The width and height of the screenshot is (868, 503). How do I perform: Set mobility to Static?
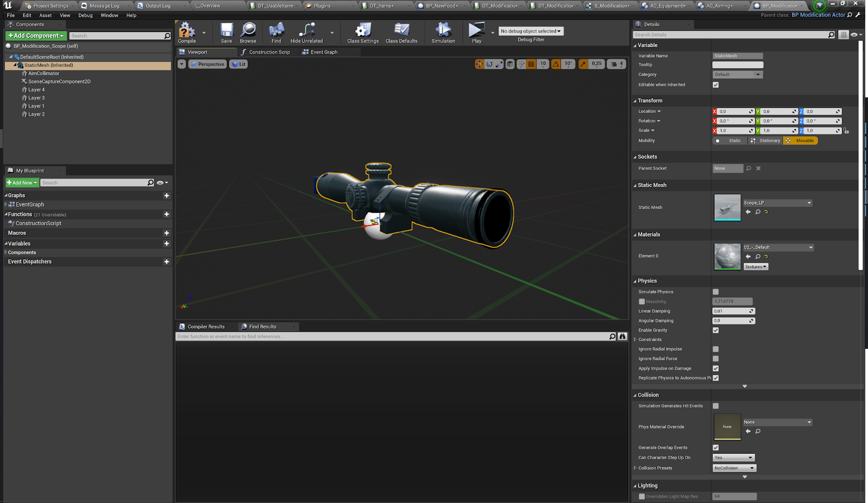coord(730,141)
